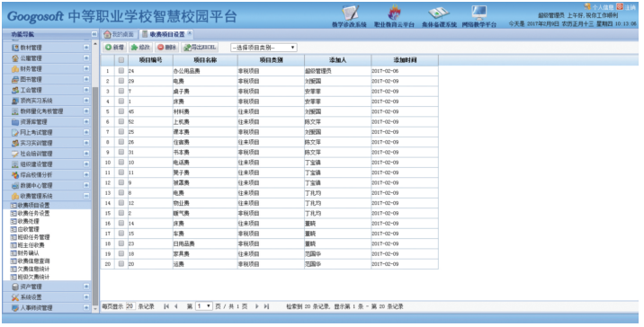
Task: Click the 删除 delete toolbar button
Action: (x=166, y=48)
